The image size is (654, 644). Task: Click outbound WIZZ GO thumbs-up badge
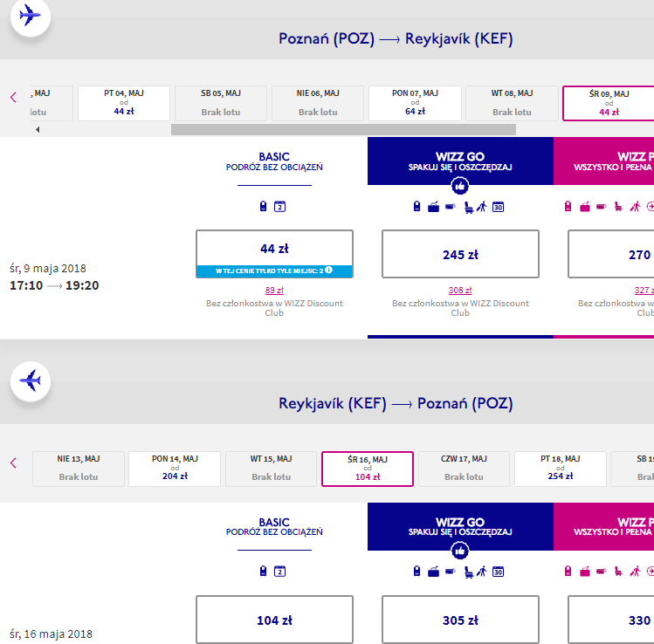click(460, 186)
